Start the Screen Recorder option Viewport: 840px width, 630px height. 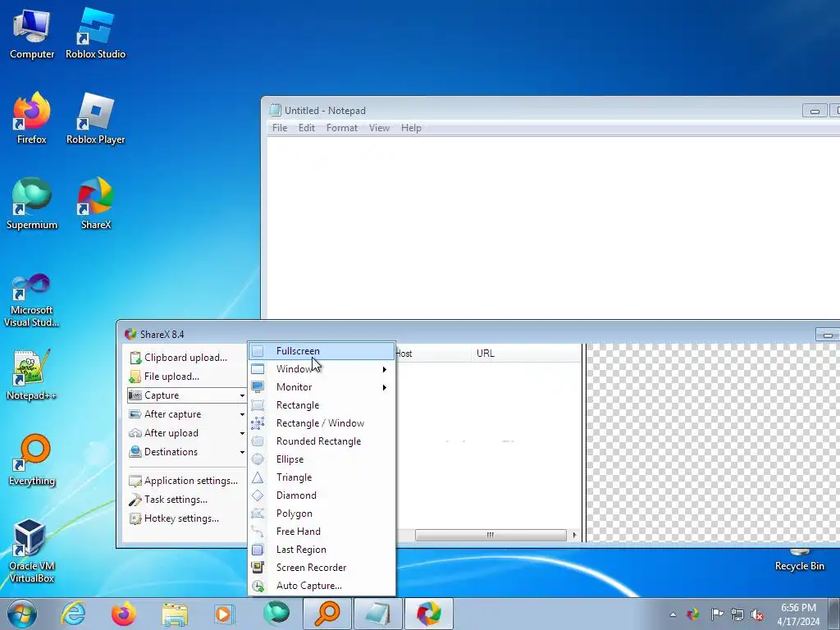[322, 568]
